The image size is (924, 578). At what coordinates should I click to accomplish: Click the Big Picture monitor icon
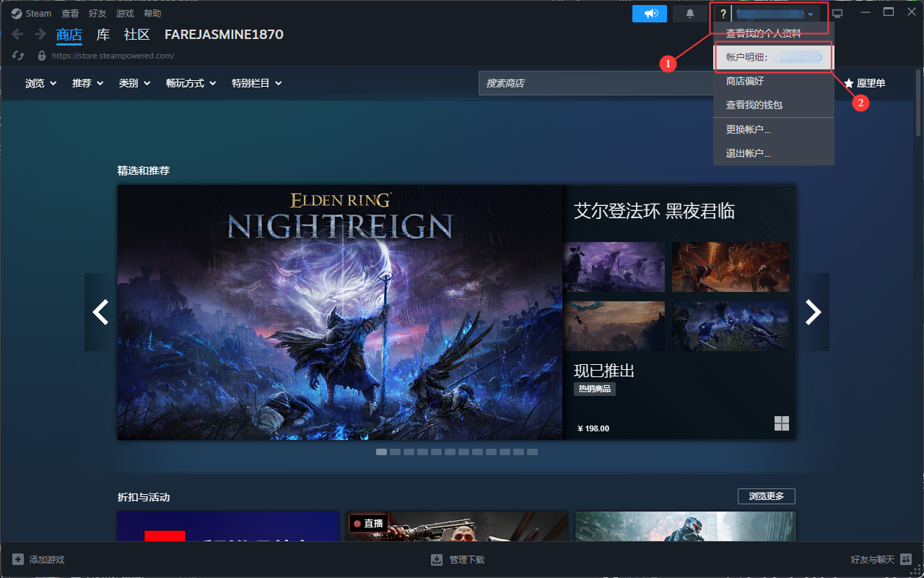tap(837, 14)
